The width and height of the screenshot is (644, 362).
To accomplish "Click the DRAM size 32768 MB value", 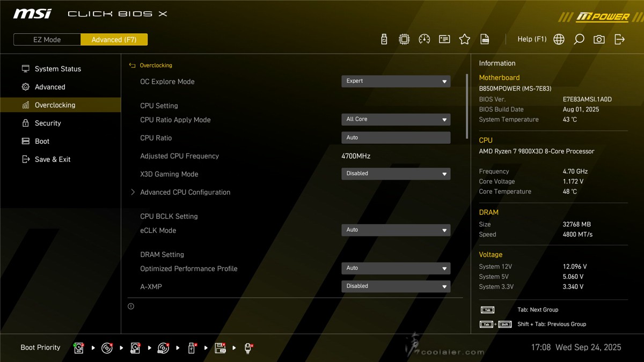I will 577,224.
